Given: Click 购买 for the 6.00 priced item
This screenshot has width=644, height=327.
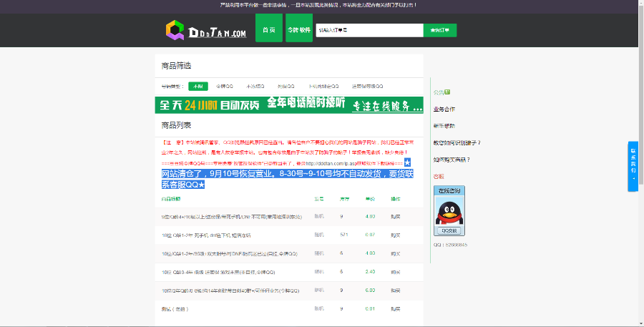Looking at the screenshot, I should [x=396, y=291].
